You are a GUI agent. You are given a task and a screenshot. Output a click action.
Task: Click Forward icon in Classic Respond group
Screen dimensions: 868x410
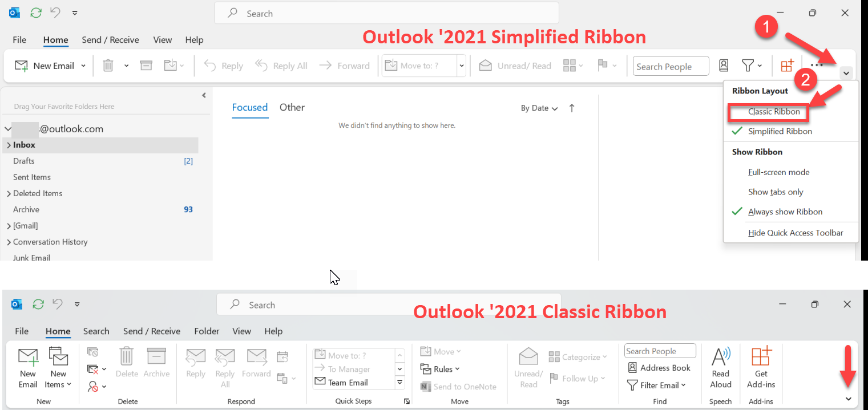(x=256, y=357)
